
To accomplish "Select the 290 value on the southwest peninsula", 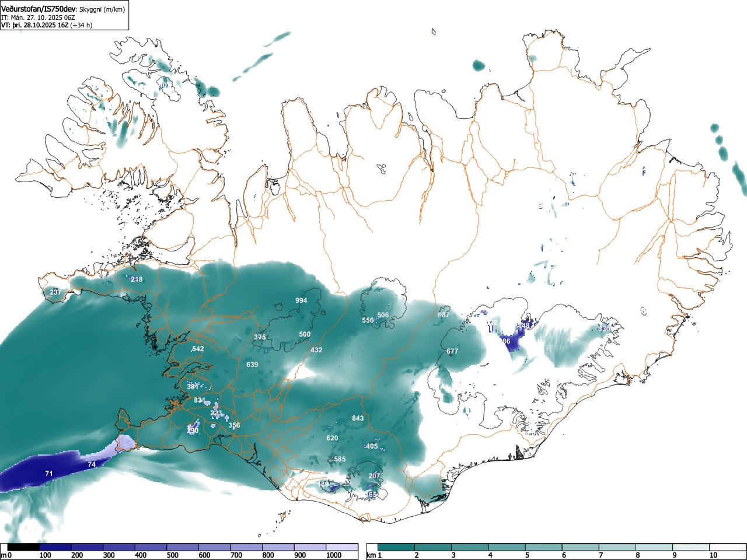I will [193, 430].
